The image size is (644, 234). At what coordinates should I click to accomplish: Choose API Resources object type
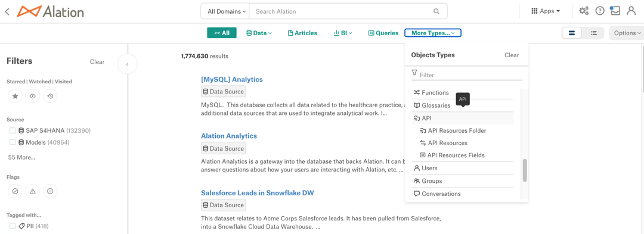click(463, 143)
